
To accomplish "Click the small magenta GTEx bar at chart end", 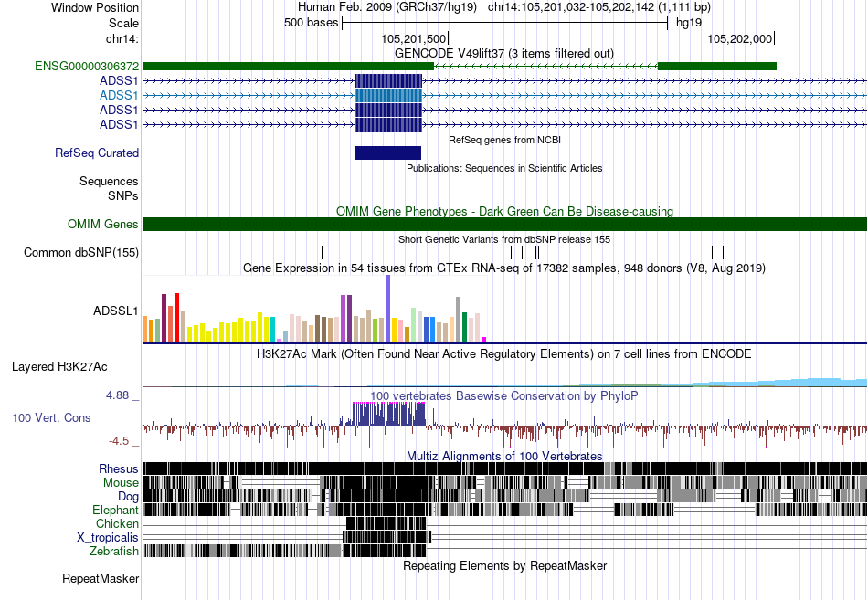I will click(484, 340).
